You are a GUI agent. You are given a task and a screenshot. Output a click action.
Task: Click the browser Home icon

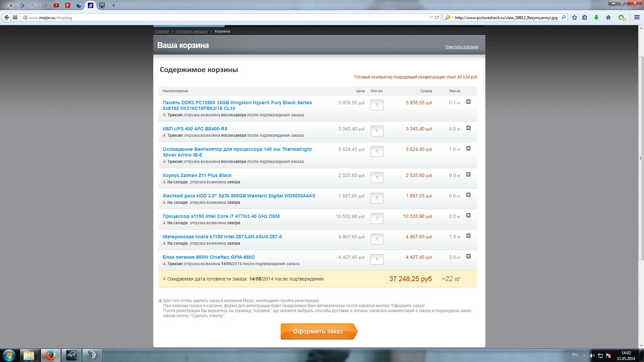(x=608, y=17)
